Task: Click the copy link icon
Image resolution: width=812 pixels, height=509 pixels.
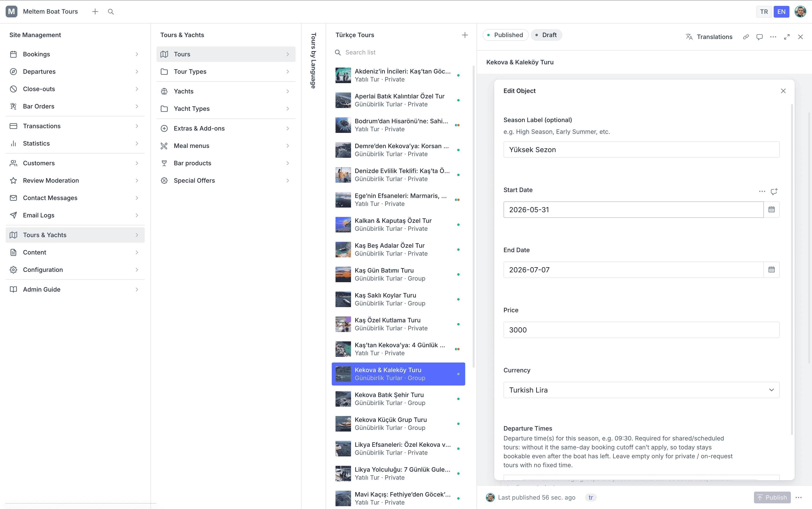Action: click(746, 37)
